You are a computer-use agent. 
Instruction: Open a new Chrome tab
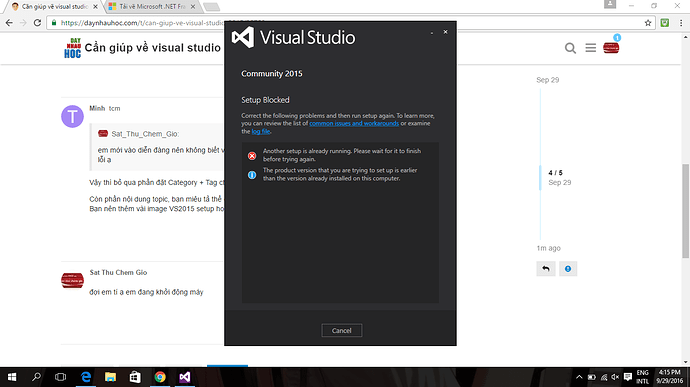pos(212,7)
